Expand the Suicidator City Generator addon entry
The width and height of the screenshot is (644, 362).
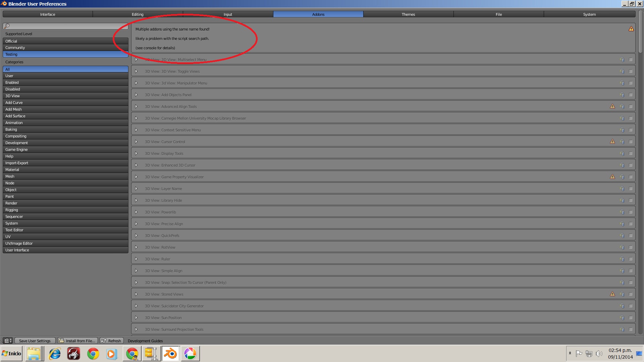point(136,306)
